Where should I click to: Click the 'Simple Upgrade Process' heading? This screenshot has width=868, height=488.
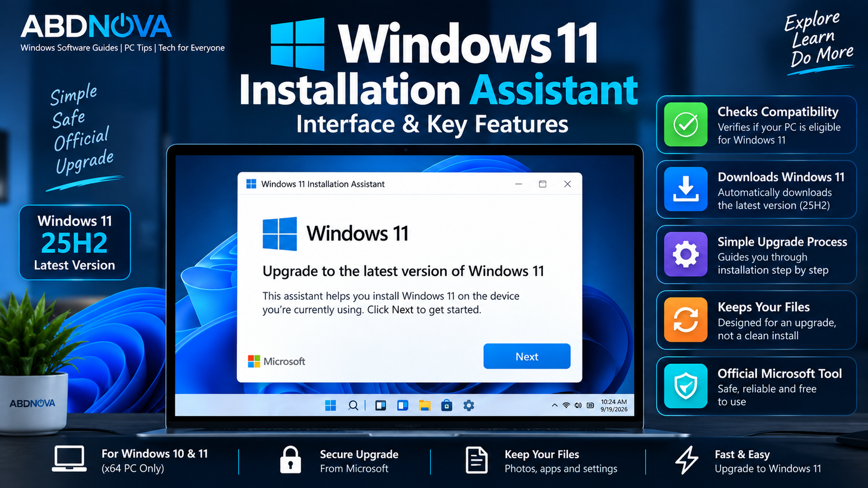pyautogui.click(x=782, y=242)
